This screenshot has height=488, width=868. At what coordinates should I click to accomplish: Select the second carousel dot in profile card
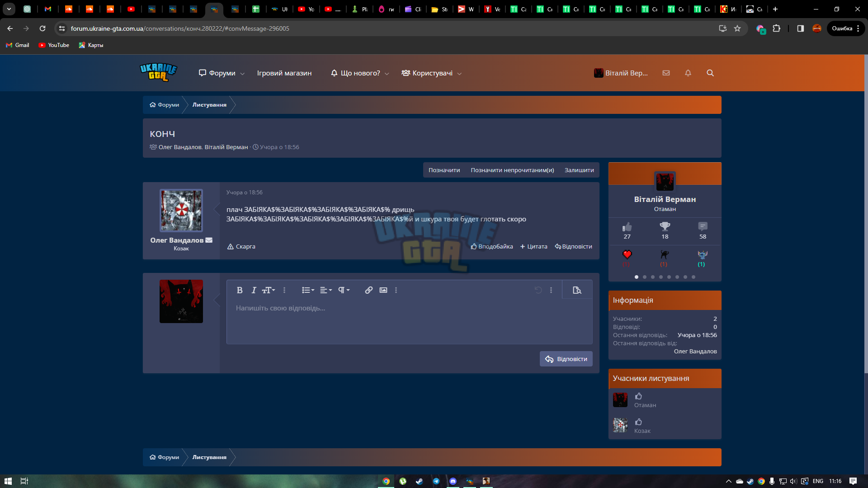click(645, 277)
